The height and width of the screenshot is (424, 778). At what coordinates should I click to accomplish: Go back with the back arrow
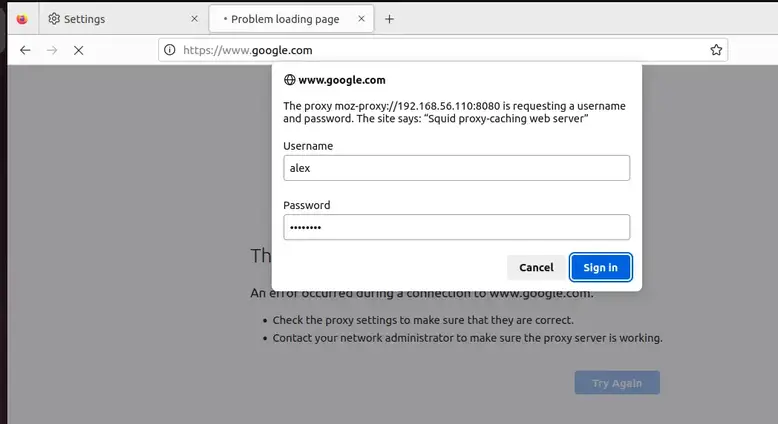(25, 50)
